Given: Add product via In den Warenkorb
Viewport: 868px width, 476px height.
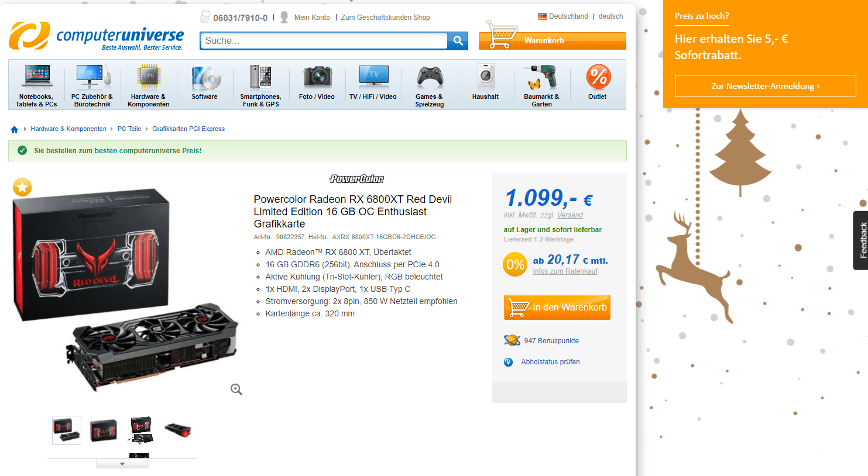Looking at the screenshot, I should 557,308.
